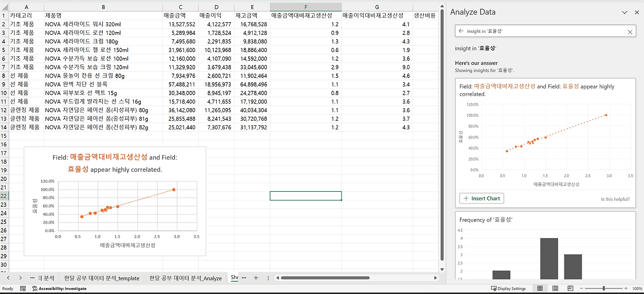
Task: Click the 생산비용 header cell
Action: [x=425, y=16]
